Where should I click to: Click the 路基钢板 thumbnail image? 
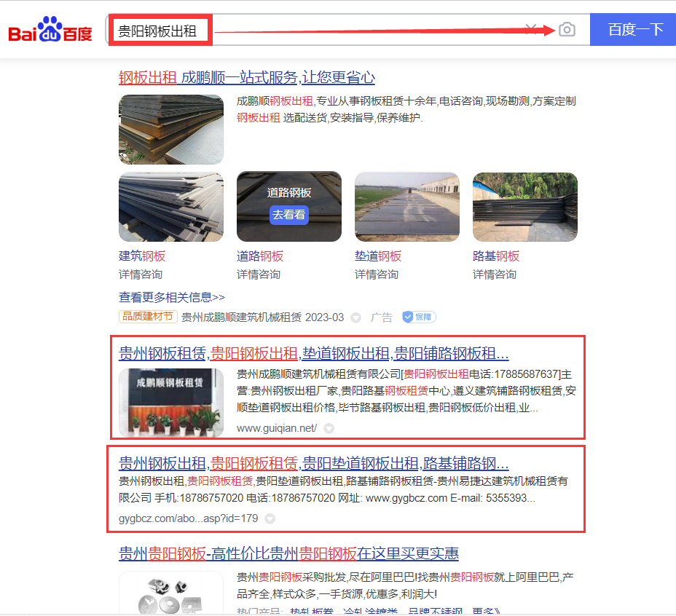click(525, 207)
